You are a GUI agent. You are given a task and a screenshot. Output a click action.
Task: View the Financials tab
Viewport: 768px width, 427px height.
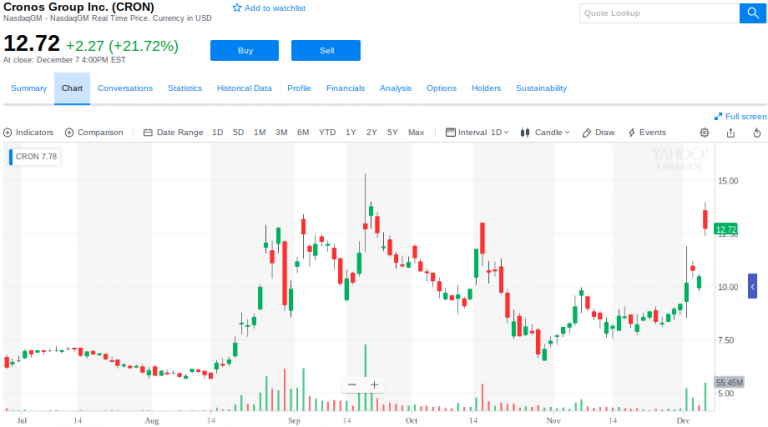coord(345,88)
